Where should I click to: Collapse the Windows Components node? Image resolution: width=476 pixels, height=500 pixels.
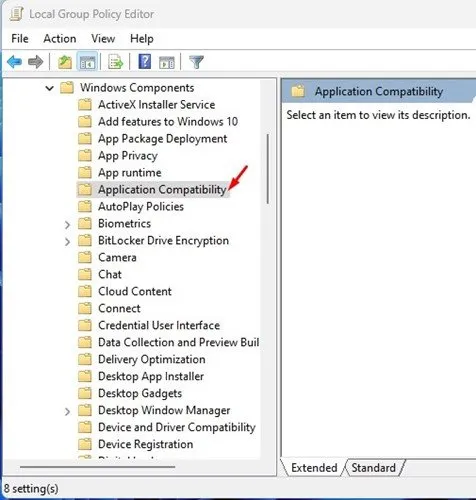[50, 88]
